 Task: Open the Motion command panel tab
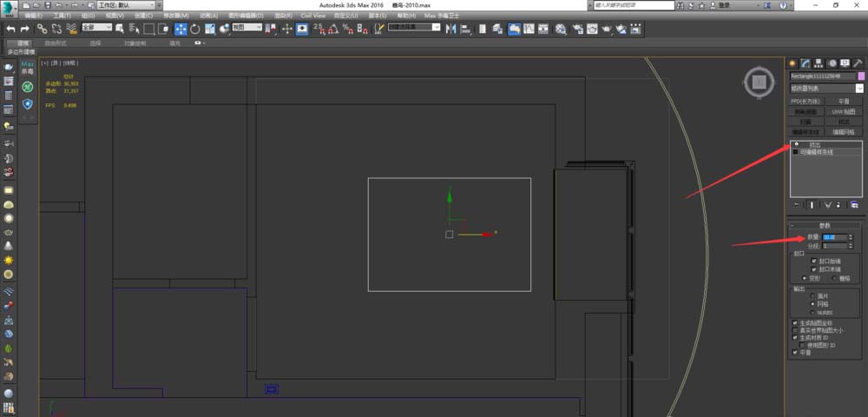(832, 63)
